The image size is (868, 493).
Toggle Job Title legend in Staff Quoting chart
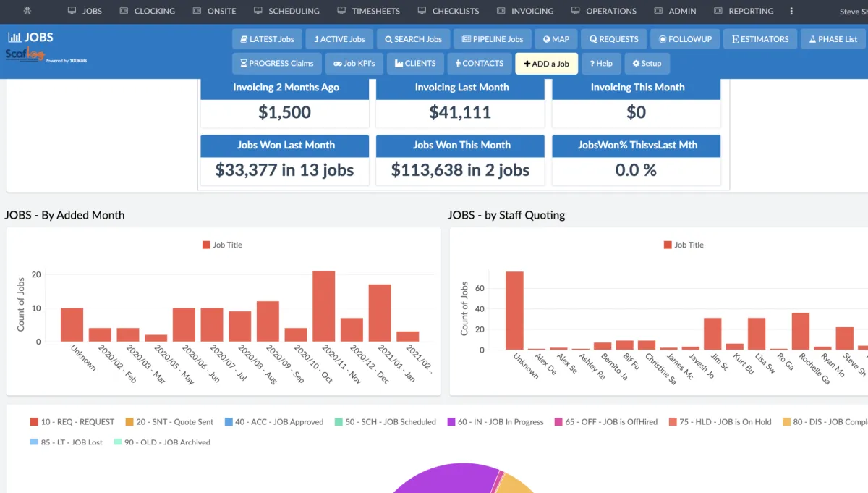click(x=684, y=245)
